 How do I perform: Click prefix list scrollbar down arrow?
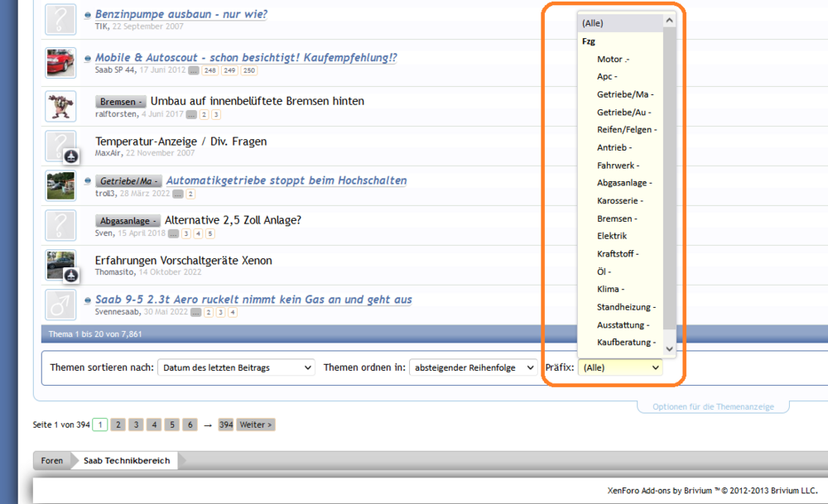click(x=670, y=349)
